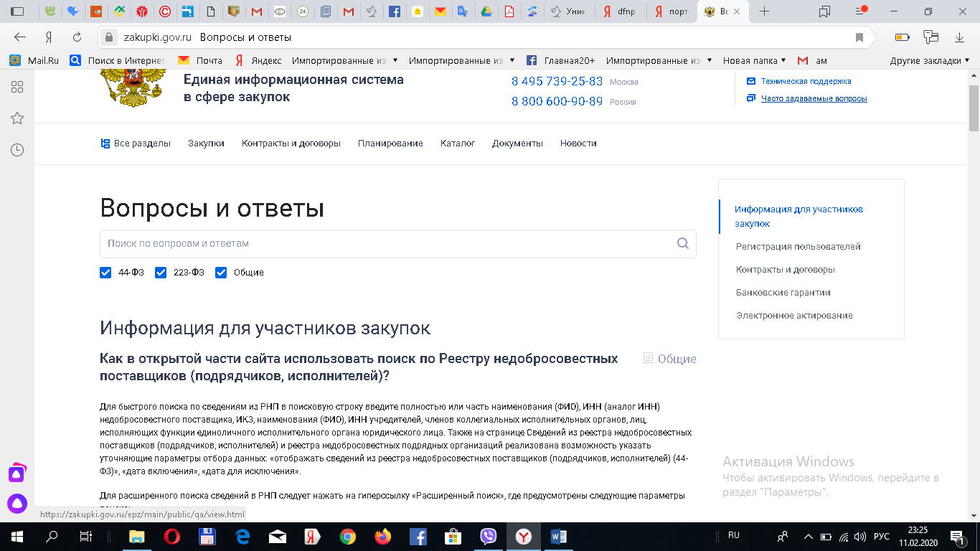
Task: Go to Банковские гарантии section
Action: coord(783,293)
